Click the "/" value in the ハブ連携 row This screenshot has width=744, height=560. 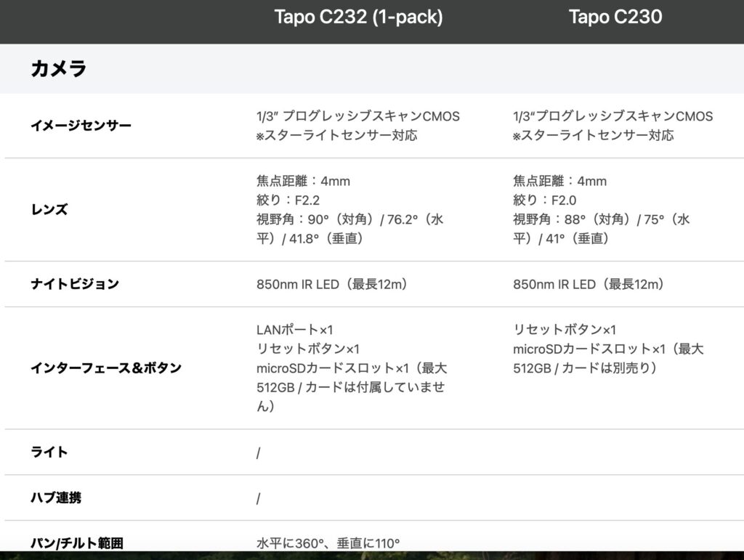tap(258, 499)
